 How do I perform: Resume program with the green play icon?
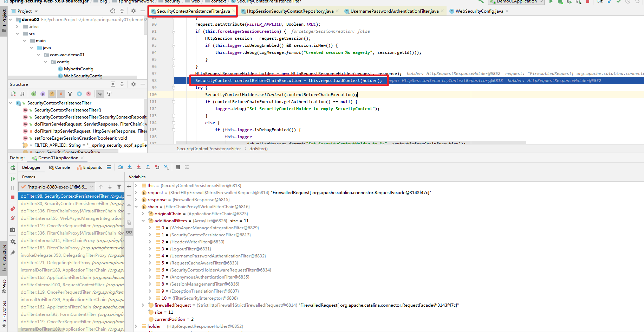12,179
